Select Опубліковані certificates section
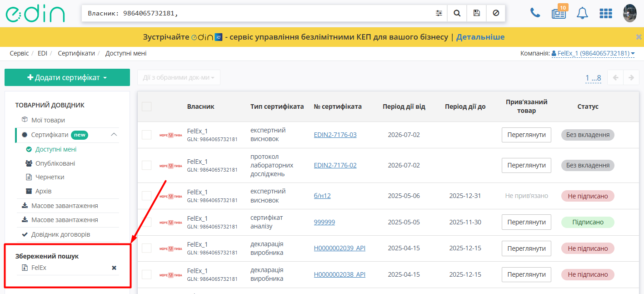Image resolution: width=644 pixels, height=294 pixels. click(55, 163)
